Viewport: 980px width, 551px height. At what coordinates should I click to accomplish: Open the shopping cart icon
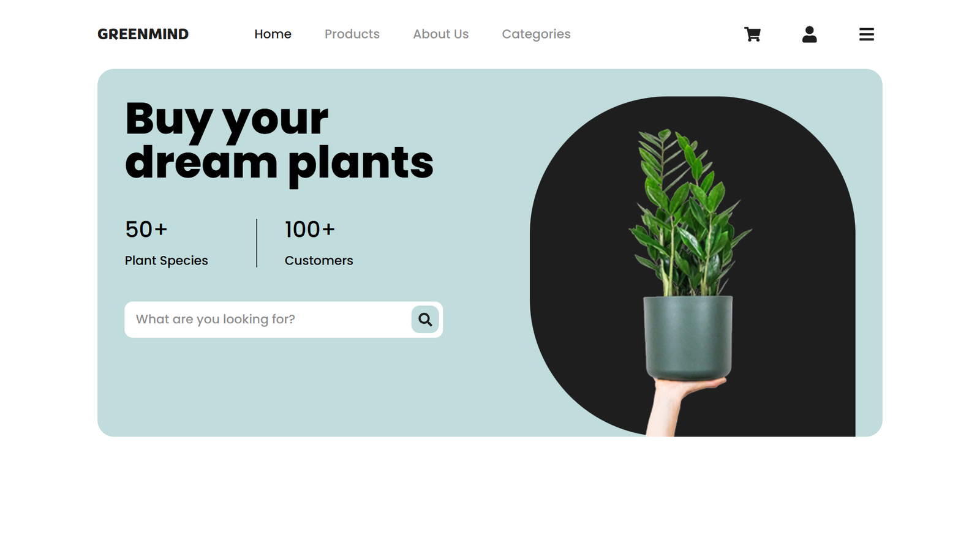pos(752,34)
